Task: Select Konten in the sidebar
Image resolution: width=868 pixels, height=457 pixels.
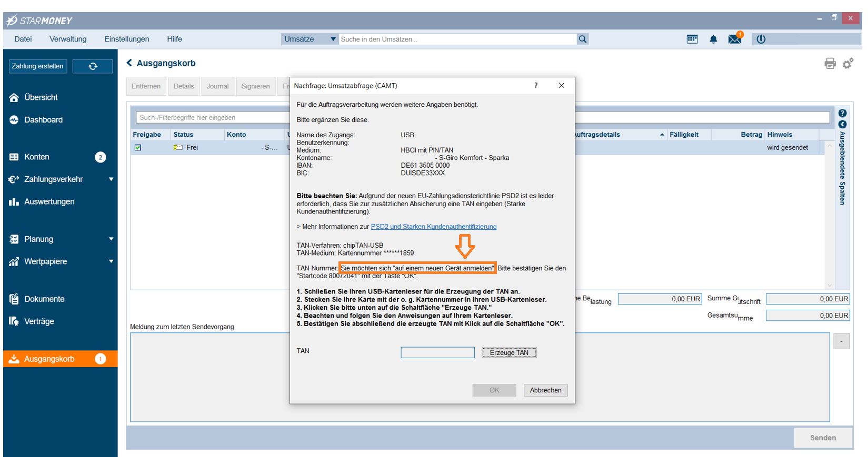Action: coord(37,157)
